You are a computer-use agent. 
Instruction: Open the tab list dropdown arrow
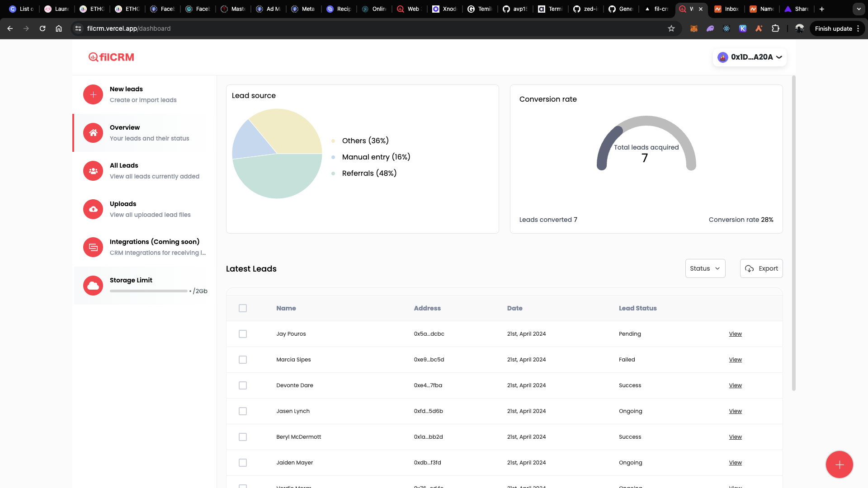pos(859,9)
